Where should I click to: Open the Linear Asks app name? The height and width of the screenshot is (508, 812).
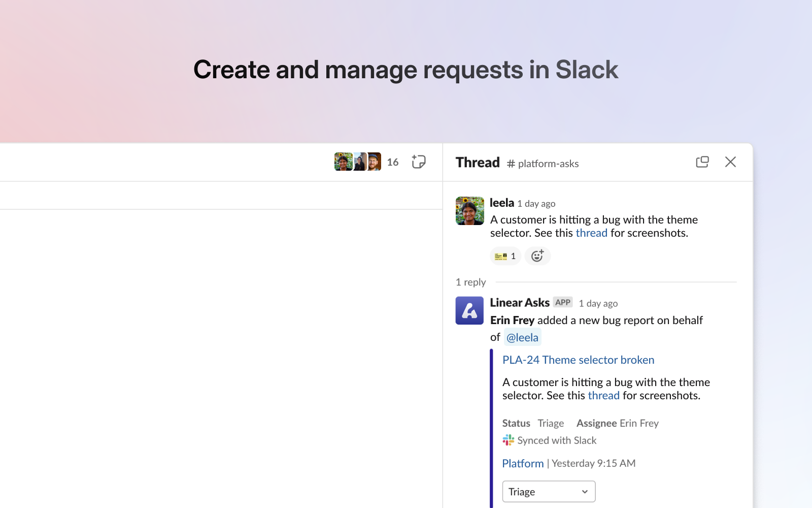[x=520, y=303]
